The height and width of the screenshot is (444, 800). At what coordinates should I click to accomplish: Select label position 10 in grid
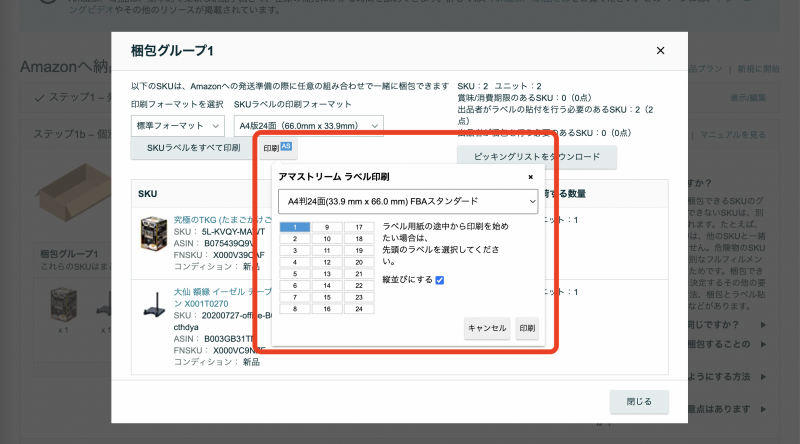tap(327, 239)
